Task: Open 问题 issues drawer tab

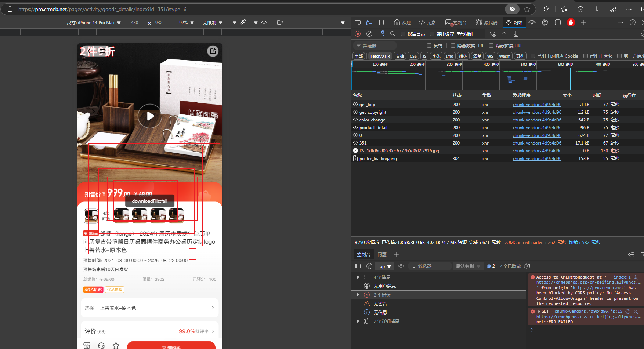Action: pos(382,254)
